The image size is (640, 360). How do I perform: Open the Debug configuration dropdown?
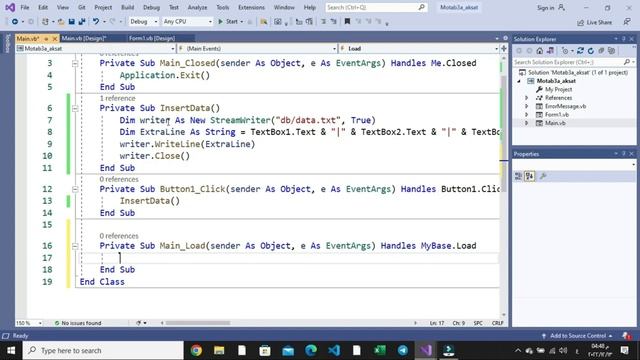click(144, 22)
